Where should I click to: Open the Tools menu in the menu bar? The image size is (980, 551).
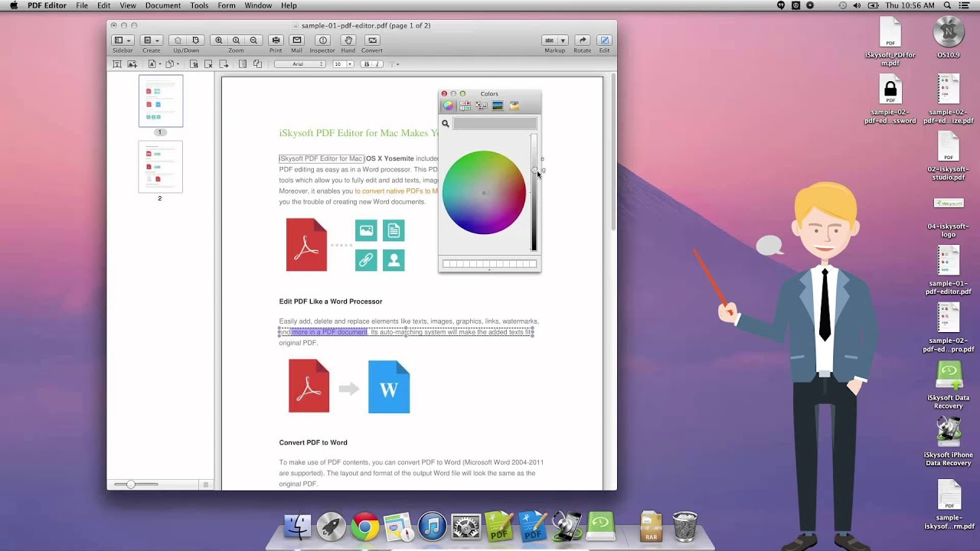pos(198,5)
